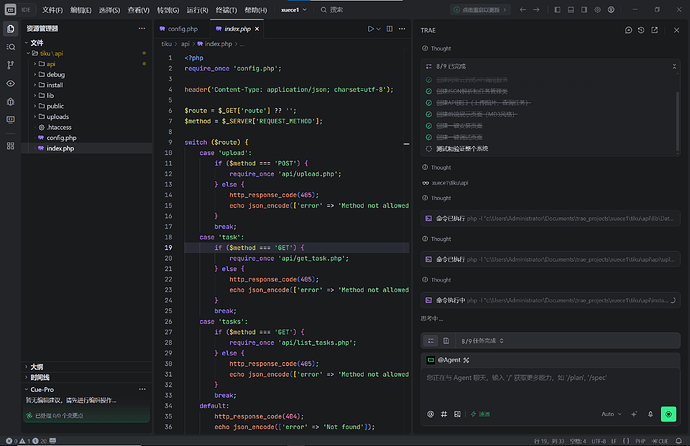Open chat history in TRAE panel
Screen dimensions: 690x446
point(641,30)
